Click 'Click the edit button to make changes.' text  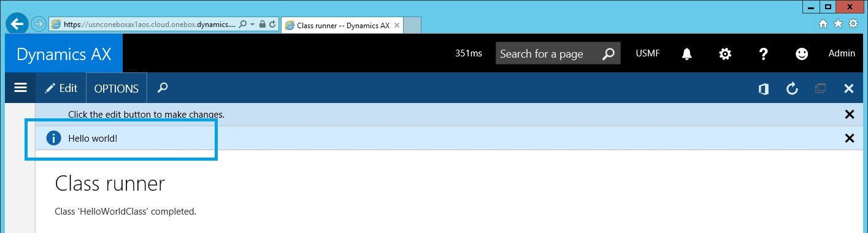pyautogui.click(x=146, y=114)
